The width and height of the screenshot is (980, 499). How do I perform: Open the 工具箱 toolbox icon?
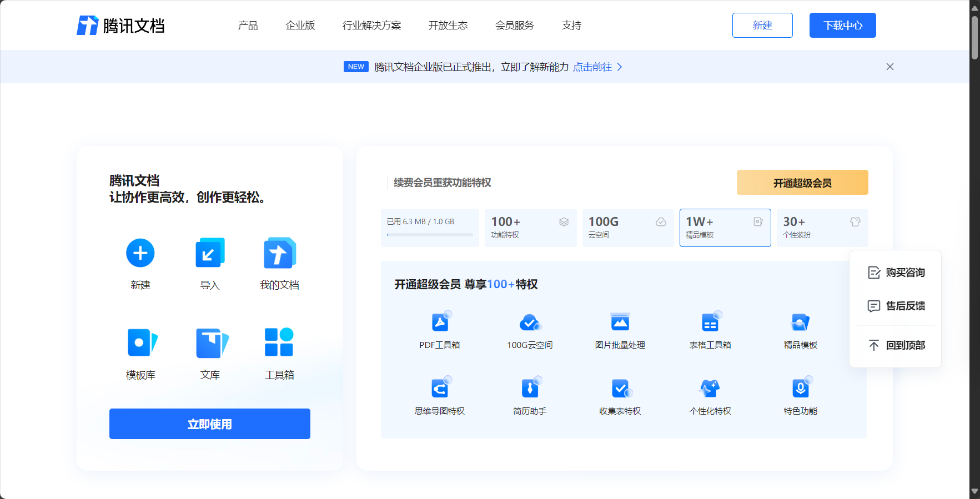[x=279, y=342]
